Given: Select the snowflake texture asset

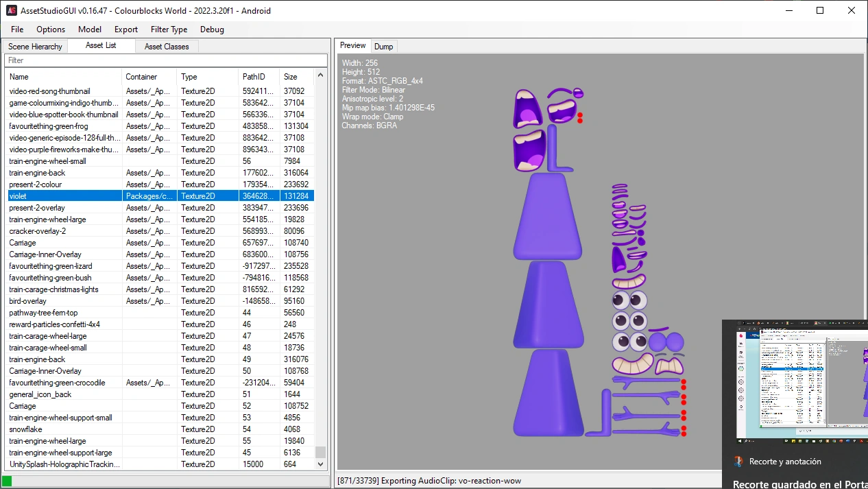Looking at the screenshot, I should tap(27, 429).
